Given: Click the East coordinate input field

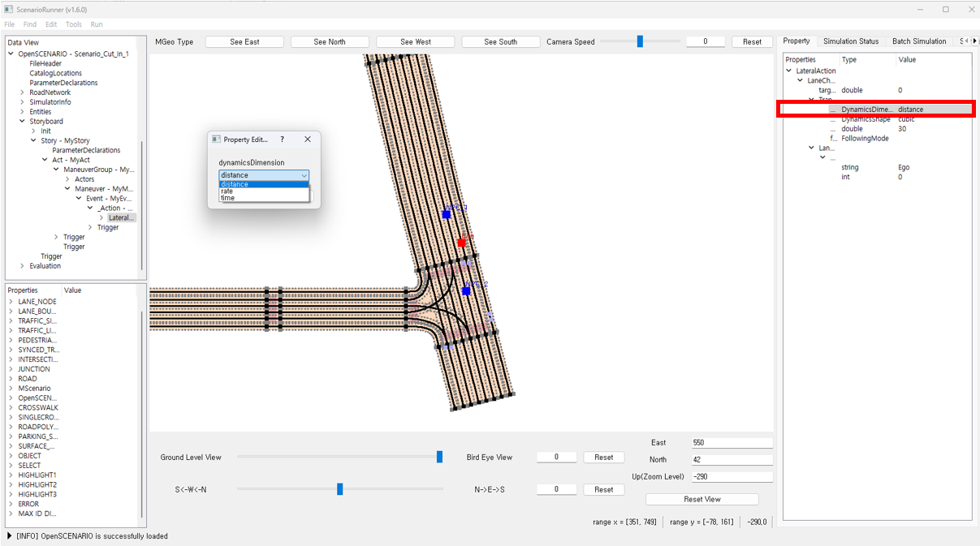Looking at the screenshot, I should coord(731,443).
